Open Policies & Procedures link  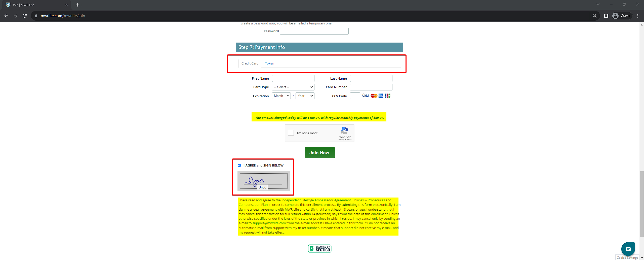[x=369, y=200]
